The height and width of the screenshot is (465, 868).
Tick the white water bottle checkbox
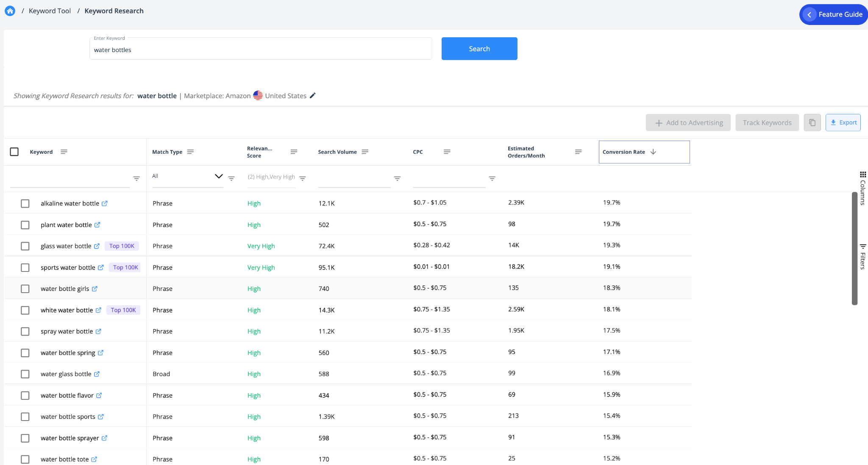(25, 310)
